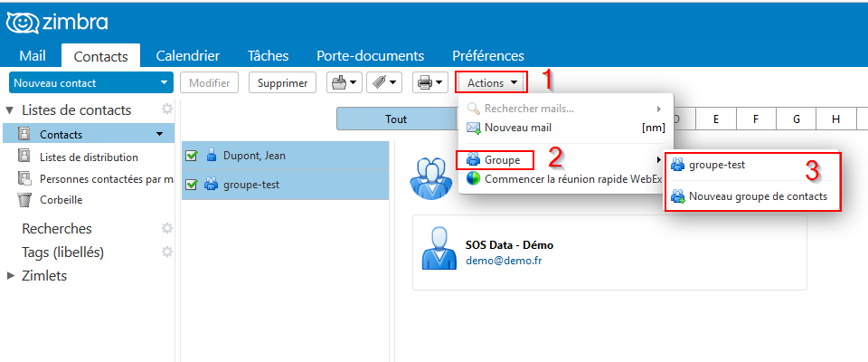This screenshot has height=362, width=868.
Task: Click the Supprimer button
Action: (x=282, y=82)
